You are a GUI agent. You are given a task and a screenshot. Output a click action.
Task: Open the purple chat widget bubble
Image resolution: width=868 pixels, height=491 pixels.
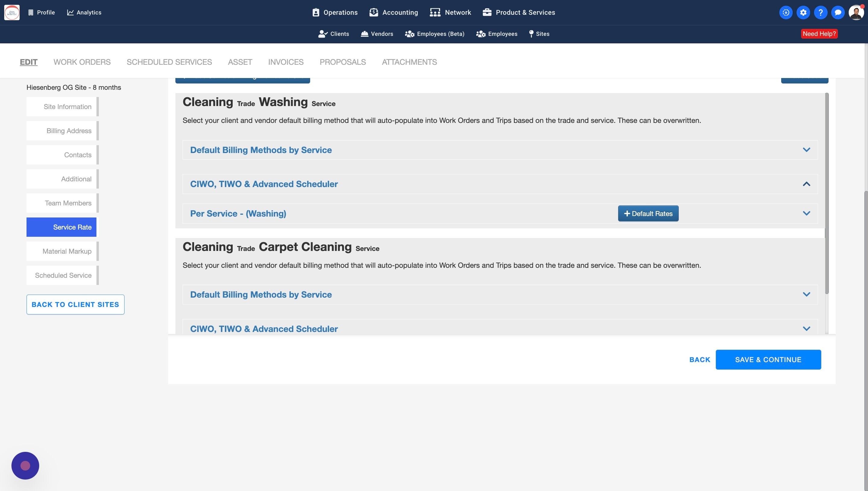(25, 465)
